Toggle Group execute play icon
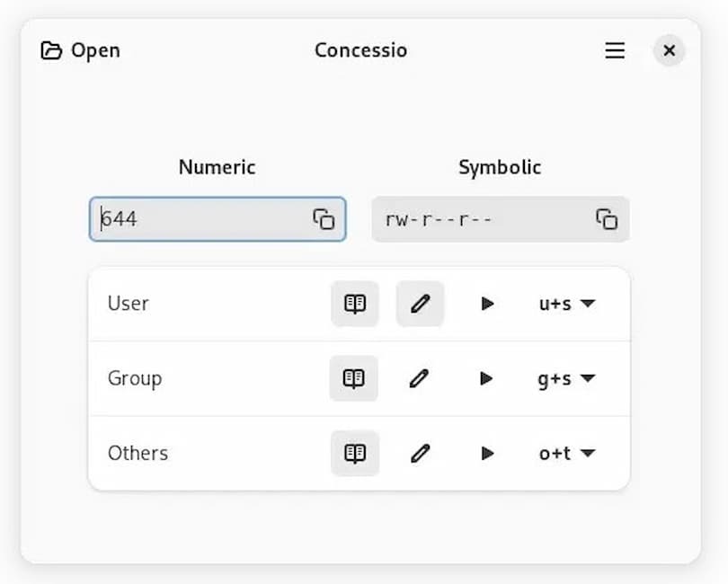Screen dimensions: 728x584 pyautogui.click(x=485, y=378)
